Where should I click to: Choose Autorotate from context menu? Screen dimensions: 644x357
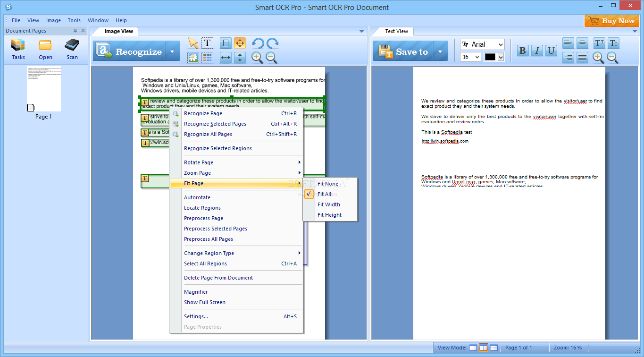click(236, 197)
